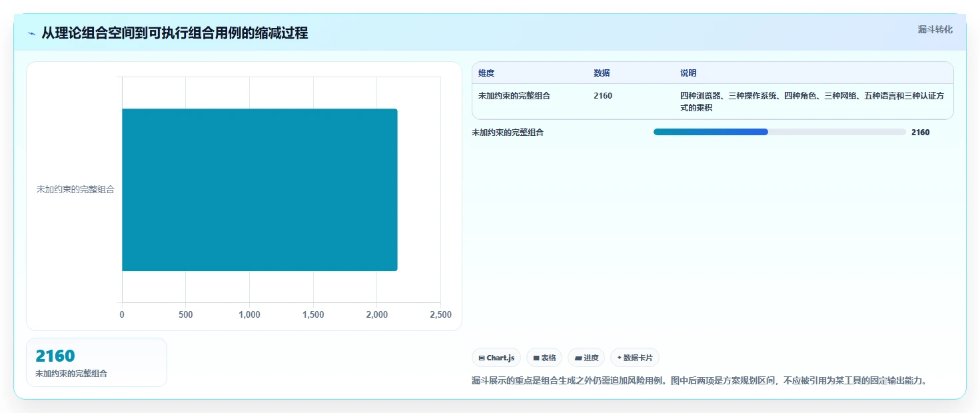Click the footer note starting 漏斗展示的重点
The height and width of the screenshot is (413, 980).
[x=699, y=381]
